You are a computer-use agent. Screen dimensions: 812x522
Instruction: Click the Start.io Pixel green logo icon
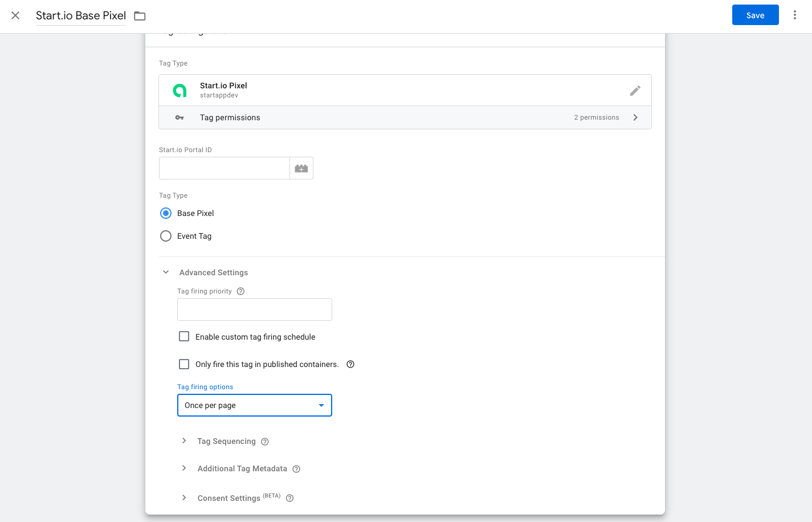pos(179,90)
